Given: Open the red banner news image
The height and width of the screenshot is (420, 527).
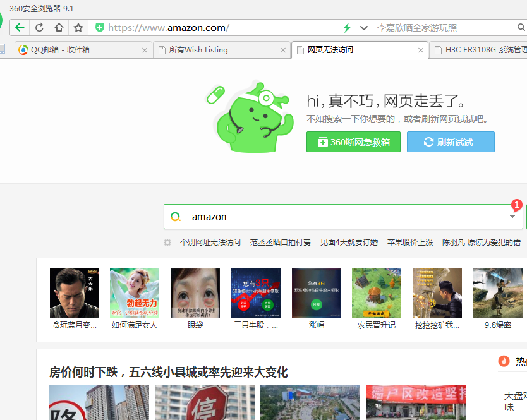Looking at the screenshot, I should [416, 402].
